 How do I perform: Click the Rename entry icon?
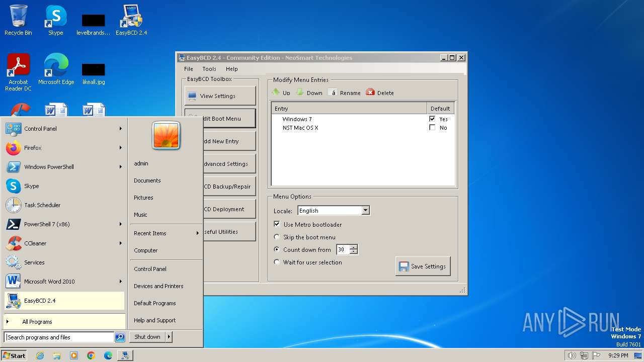click(x=333, y=93)
